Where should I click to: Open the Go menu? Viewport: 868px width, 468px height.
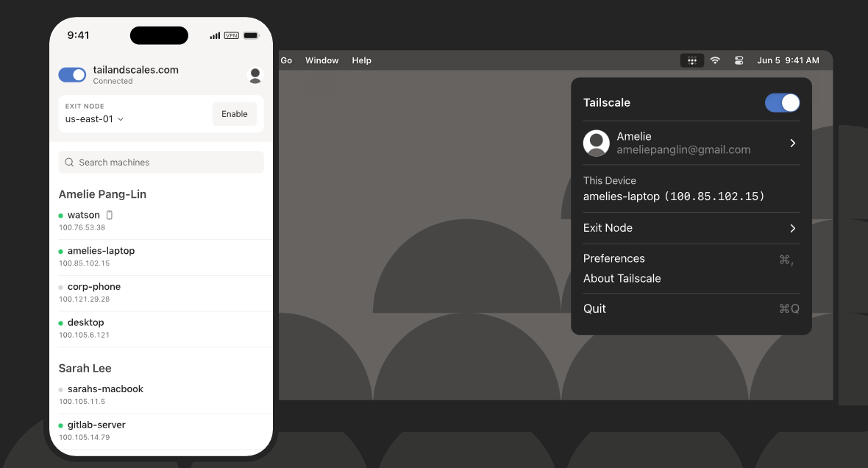pos(286,60)
